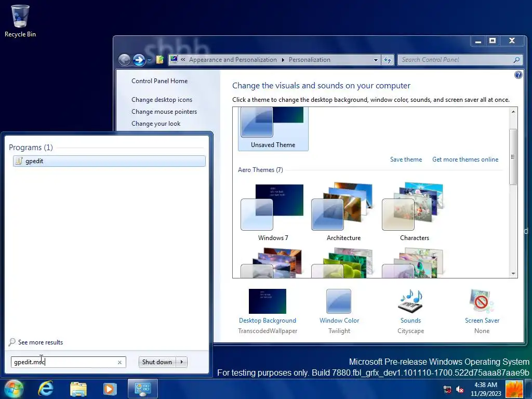Open the Screen Saver settings icon
This screenshot has height=399, width=532.
482,301
